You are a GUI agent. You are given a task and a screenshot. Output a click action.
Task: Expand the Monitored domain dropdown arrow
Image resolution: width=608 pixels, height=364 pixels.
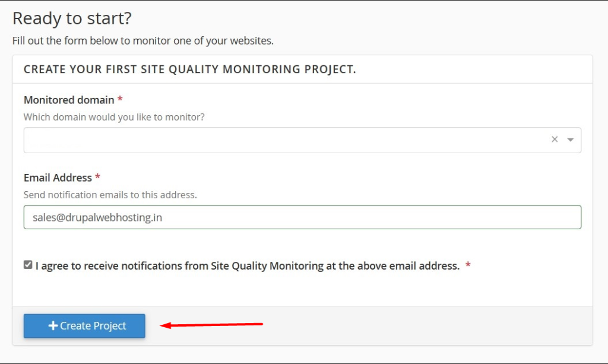[x=570, y=140]
